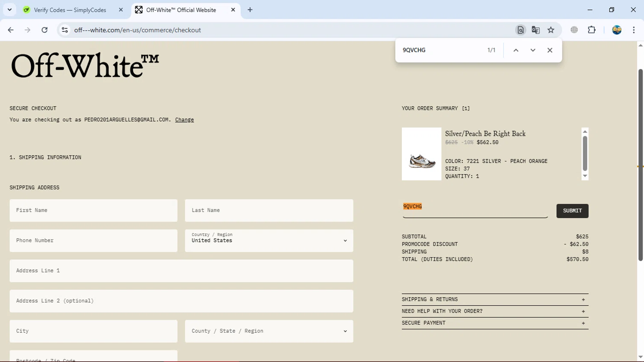
Task: Click the Shipping cost $8
Action: (585, 252)
